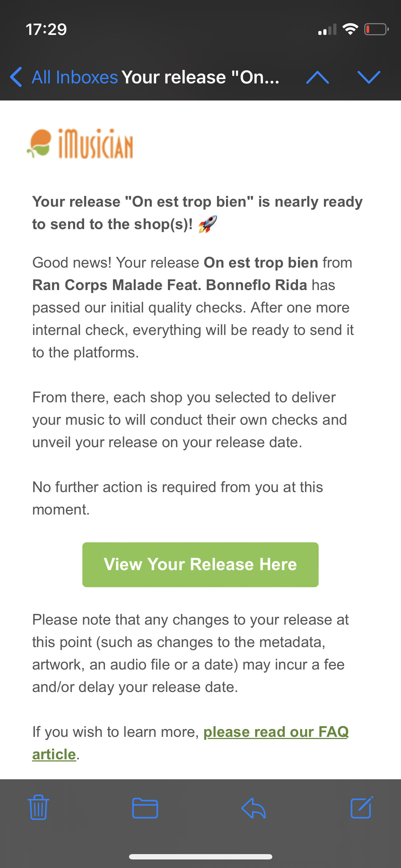Open the move-to-folder icon

point(145,808)
